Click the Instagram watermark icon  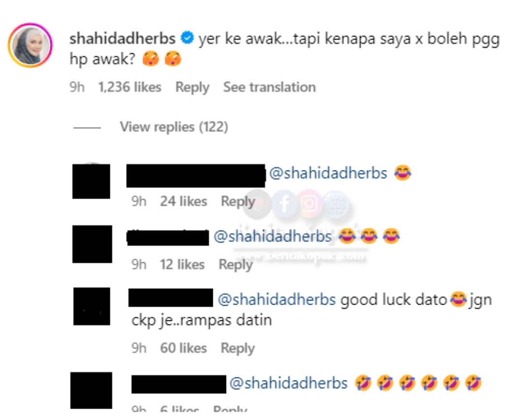[x=309, y=204]
